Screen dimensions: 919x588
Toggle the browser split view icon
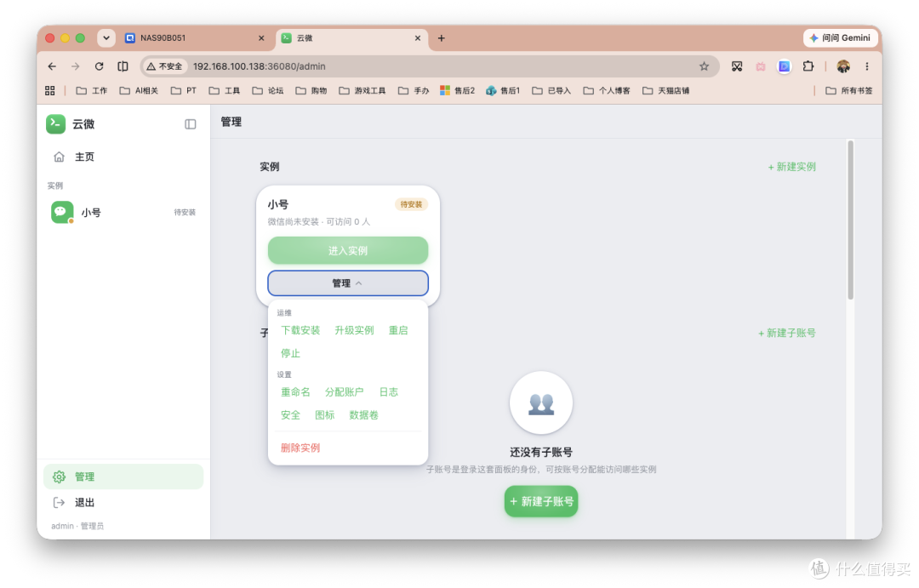pos(123,66)
